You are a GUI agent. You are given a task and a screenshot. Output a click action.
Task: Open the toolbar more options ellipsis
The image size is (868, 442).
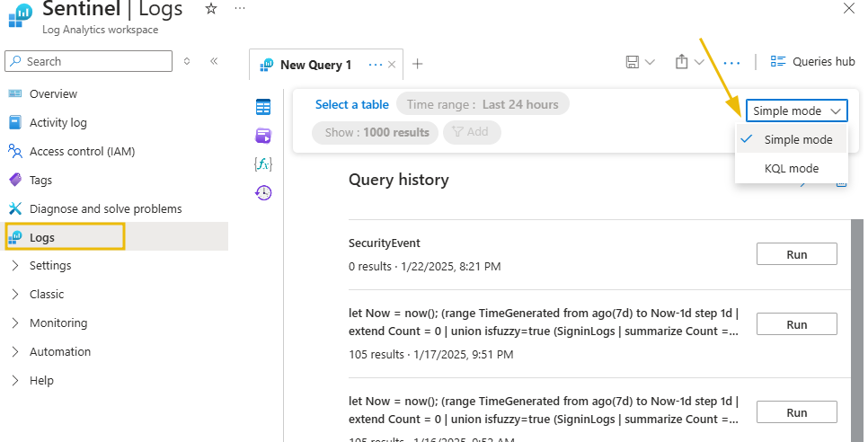coord(731,63)
